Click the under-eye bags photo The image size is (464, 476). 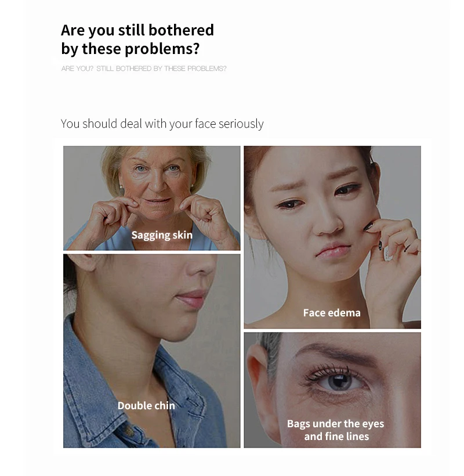[x=332, y=390]
